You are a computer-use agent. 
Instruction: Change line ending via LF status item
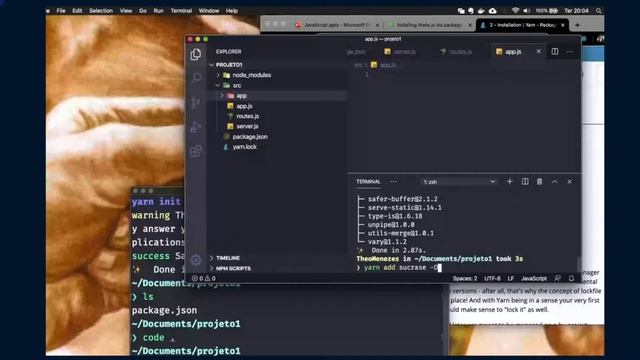[x=511, y=278]
